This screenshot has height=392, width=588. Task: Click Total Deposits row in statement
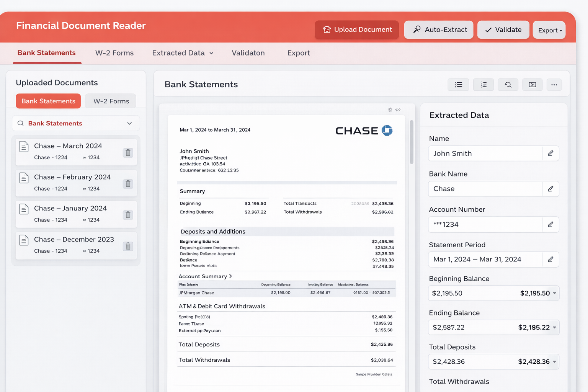click(x=286, y=345)
